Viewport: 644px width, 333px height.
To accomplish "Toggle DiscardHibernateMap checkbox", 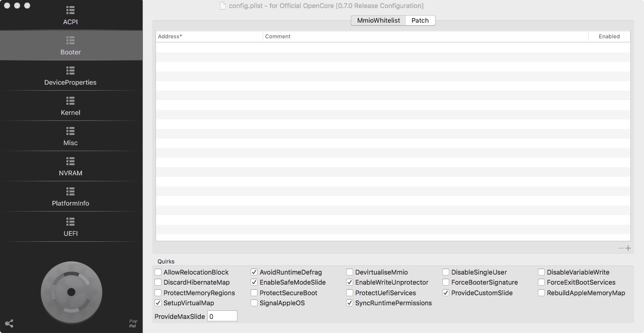I will pyautogui.click(x=158, y=282).
